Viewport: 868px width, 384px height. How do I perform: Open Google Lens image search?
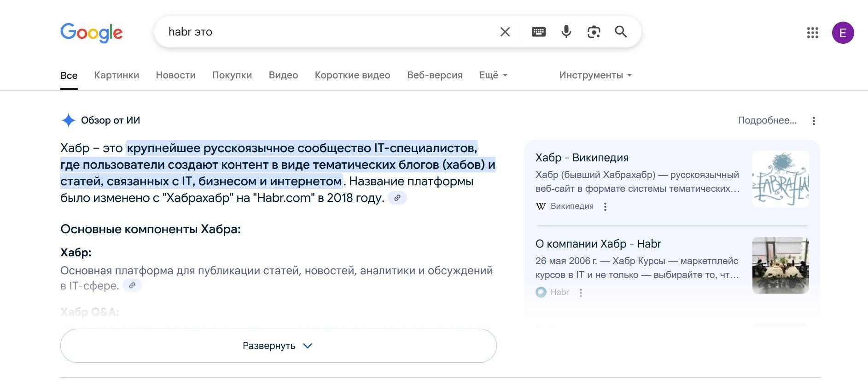click(x=594, y=32)
